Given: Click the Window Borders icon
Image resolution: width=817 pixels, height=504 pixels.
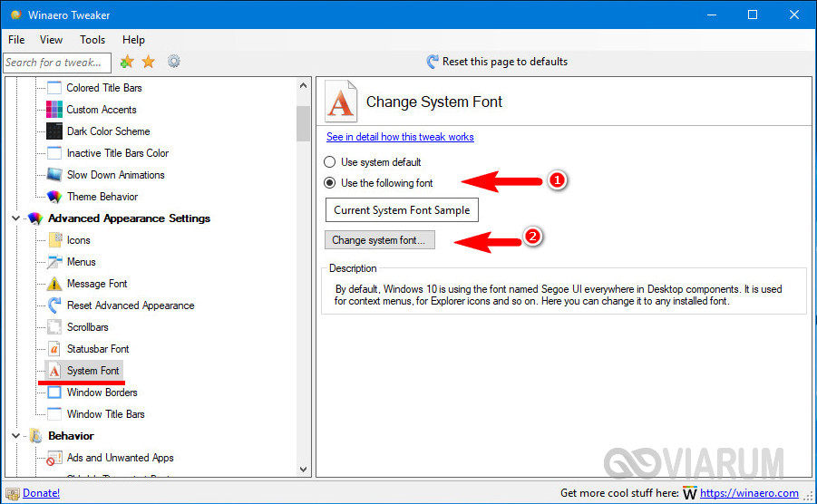Looking at the screenshot, I should coord(54,393).
